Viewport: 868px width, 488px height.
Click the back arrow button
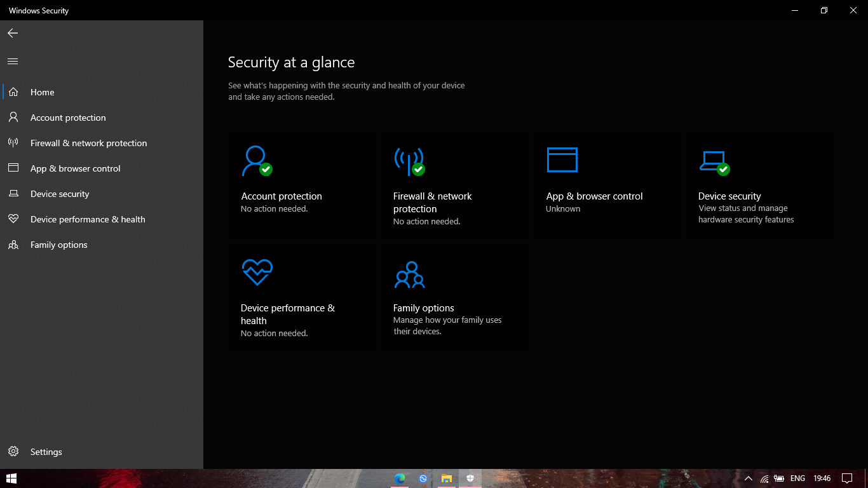pos(12,32)
